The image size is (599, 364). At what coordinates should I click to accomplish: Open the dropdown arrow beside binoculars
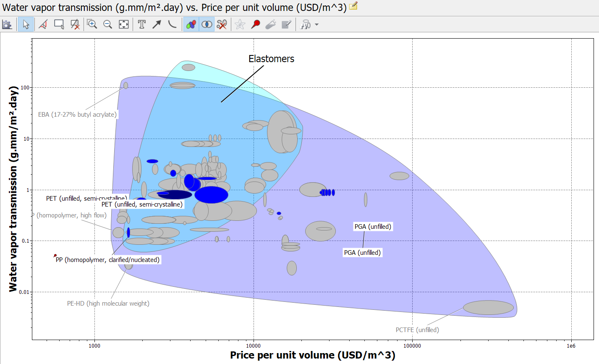pos(317,24)
